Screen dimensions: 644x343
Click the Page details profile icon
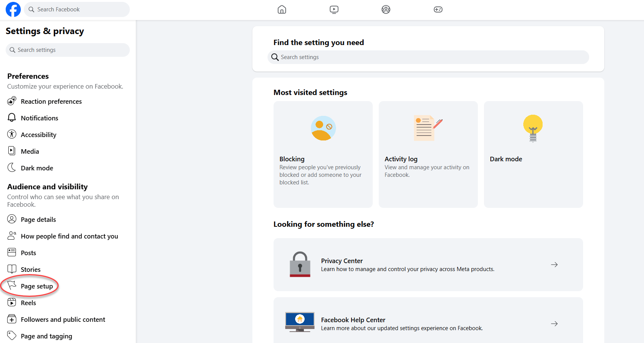pyautogui.click(x=12, y=219)
